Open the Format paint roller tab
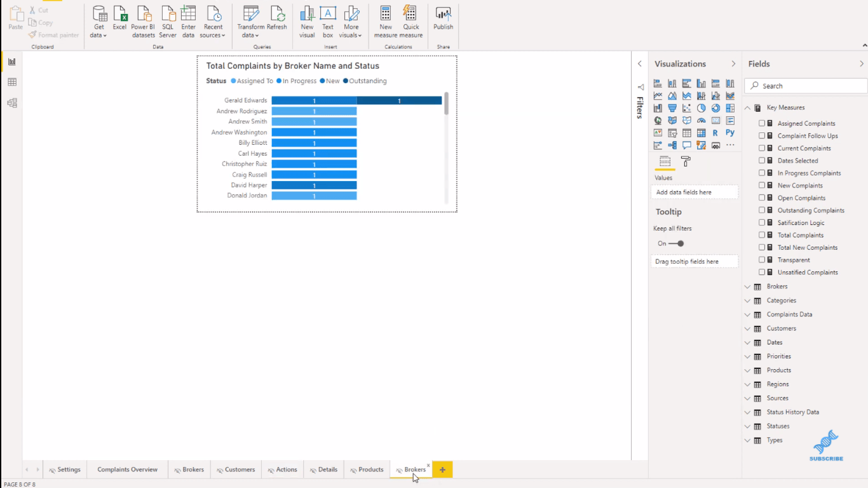The height and width of the screenshot is (488, 868). (x=686, y=161)
